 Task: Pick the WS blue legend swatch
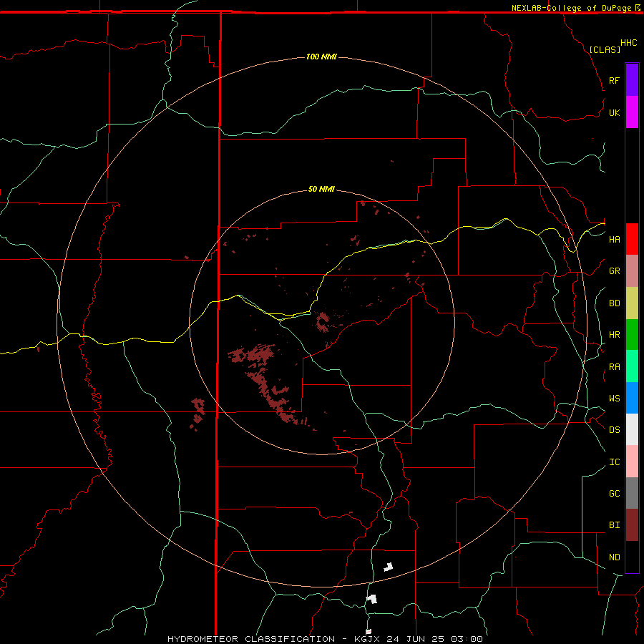632,398
